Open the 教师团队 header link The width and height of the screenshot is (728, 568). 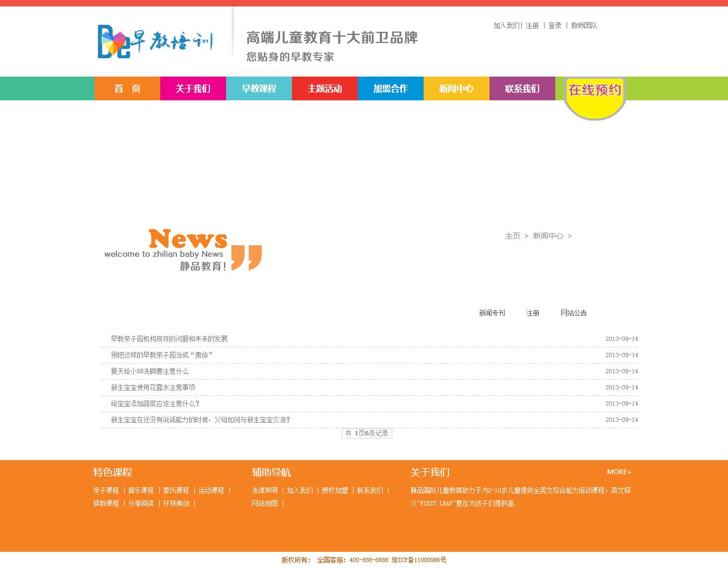click(584, 25)
